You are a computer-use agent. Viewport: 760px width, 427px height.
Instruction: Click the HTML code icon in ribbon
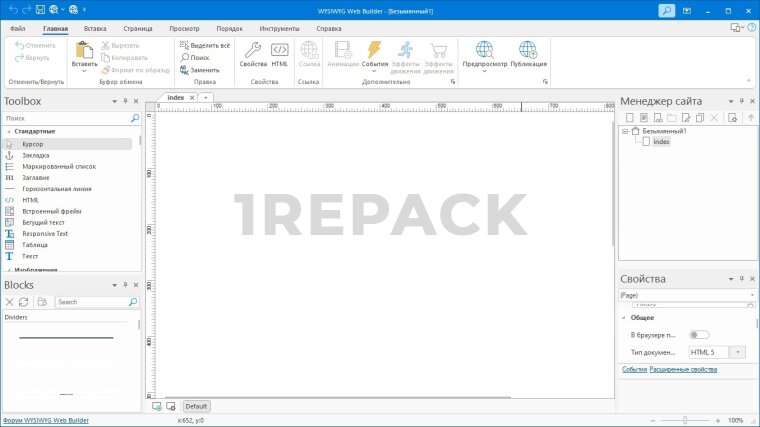tap(280, 50)
